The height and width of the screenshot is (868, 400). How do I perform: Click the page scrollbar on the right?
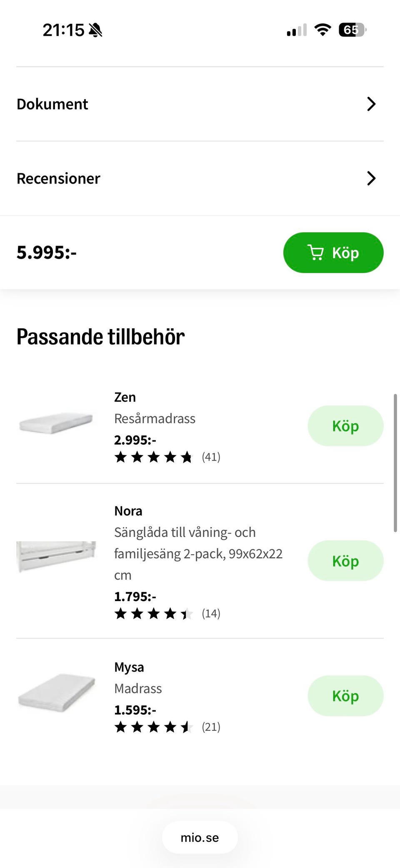click(395, 463)
